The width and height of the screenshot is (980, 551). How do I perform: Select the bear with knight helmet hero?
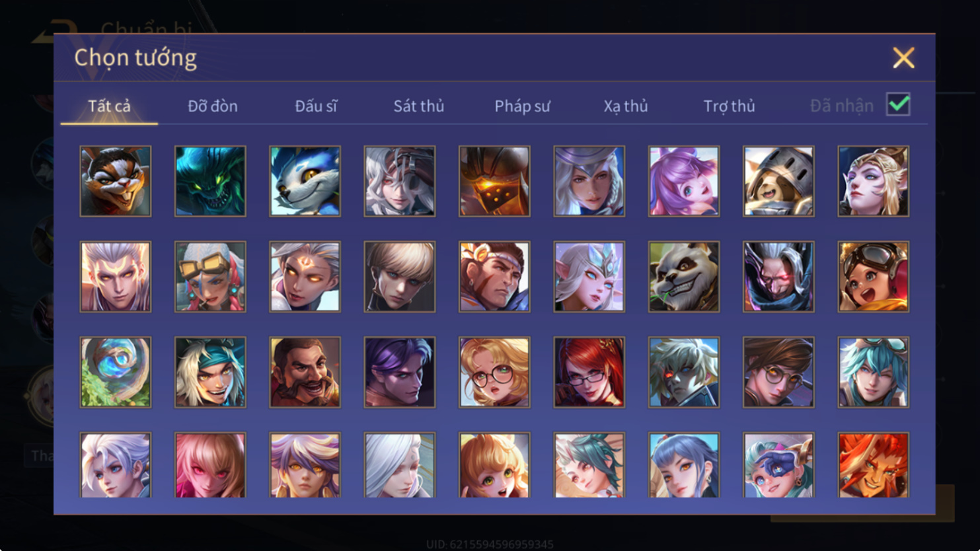pyautogui.click(x=778, y=181)
